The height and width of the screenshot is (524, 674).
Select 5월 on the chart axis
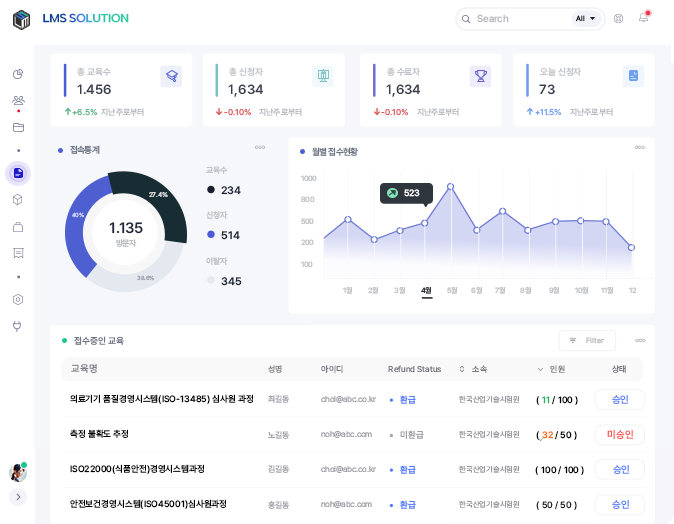click(x=452, y=291)
